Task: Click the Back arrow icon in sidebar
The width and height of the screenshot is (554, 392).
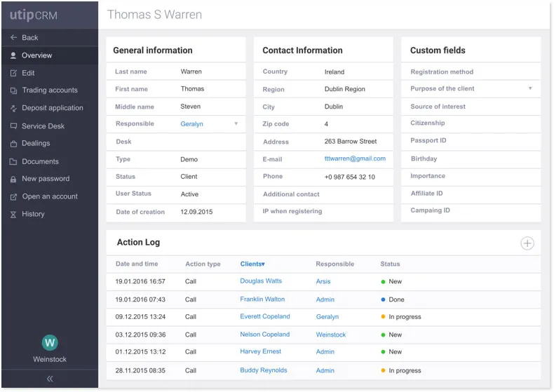Action: 13,37
